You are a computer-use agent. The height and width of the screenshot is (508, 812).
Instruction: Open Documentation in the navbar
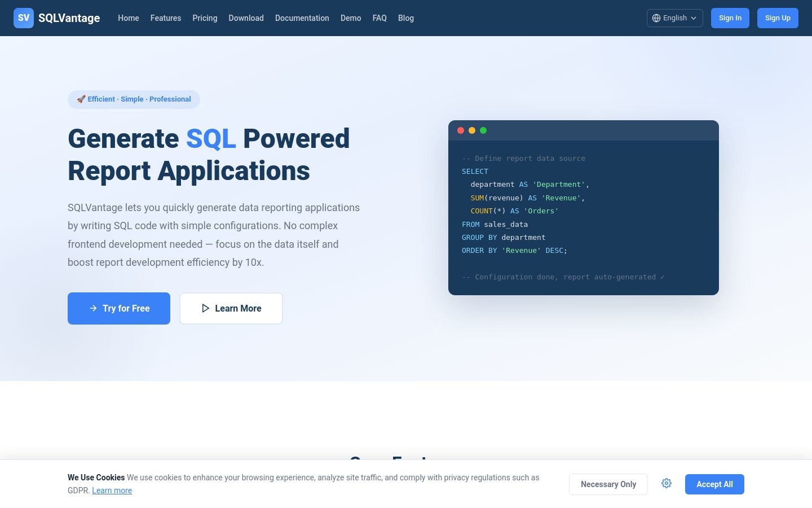302,18
